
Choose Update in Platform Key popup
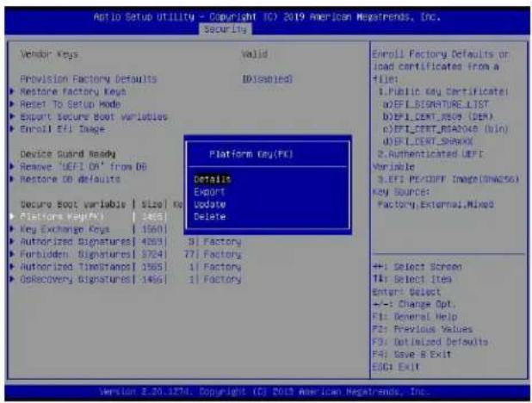210,204
